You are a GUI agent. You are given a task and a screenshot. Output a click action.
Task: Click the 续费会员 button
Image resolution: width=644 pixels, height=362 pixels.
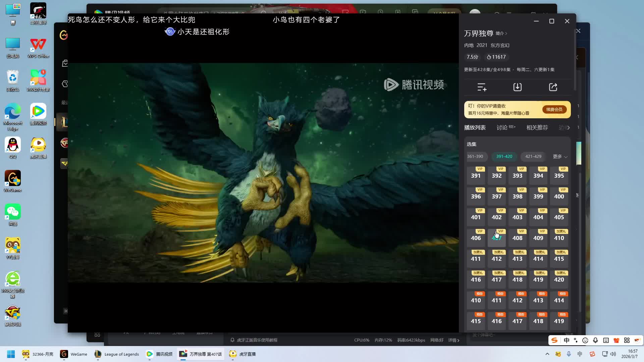[554, 109]
